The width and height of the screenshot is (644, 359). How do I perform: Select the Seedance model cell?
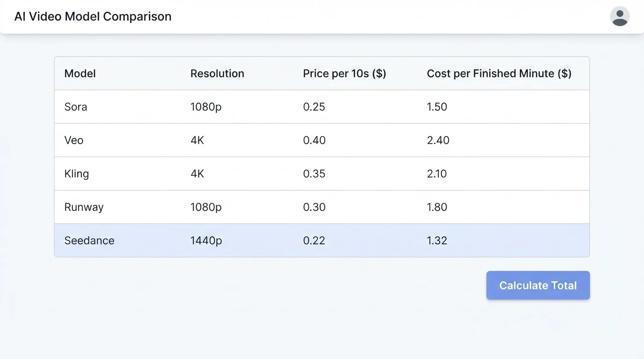coord(89,241)
